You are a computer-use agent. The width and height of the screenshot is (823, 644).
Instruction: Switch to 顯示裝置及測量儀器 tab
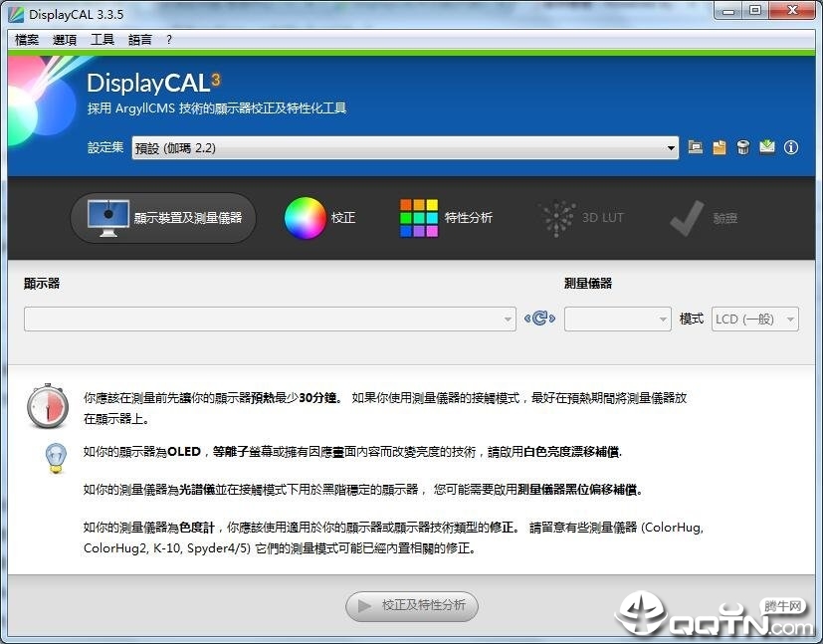coord(163,218)
